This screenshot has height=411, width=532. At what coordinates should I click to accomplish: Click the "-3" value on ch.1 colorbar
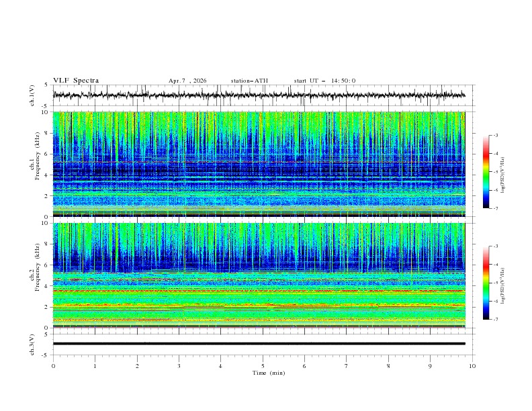coord(496,135)
